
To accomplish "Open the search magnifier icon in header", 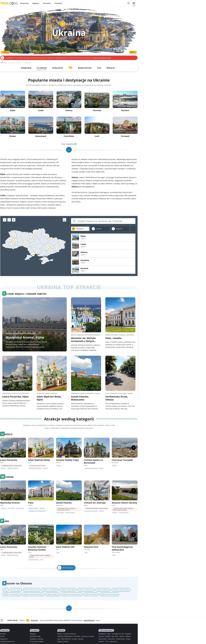I will coord(129,3).
